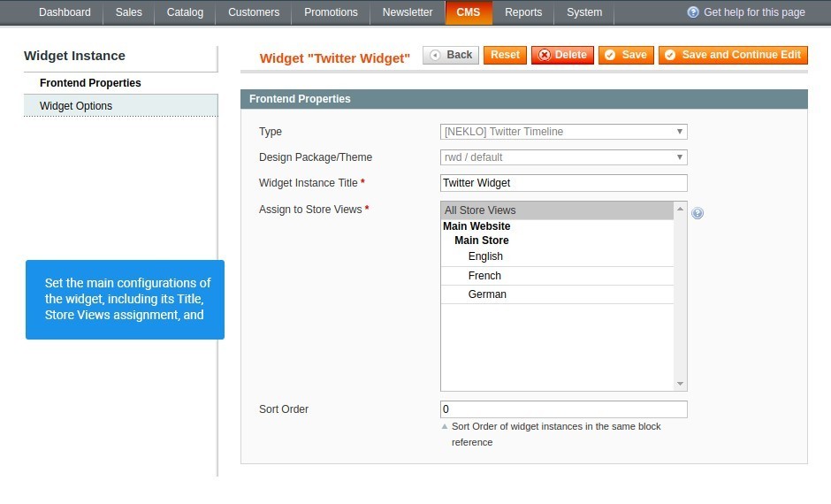Open the Dashboard menu
Viewport: 831px width, 504px height.
tap(65, 12)
